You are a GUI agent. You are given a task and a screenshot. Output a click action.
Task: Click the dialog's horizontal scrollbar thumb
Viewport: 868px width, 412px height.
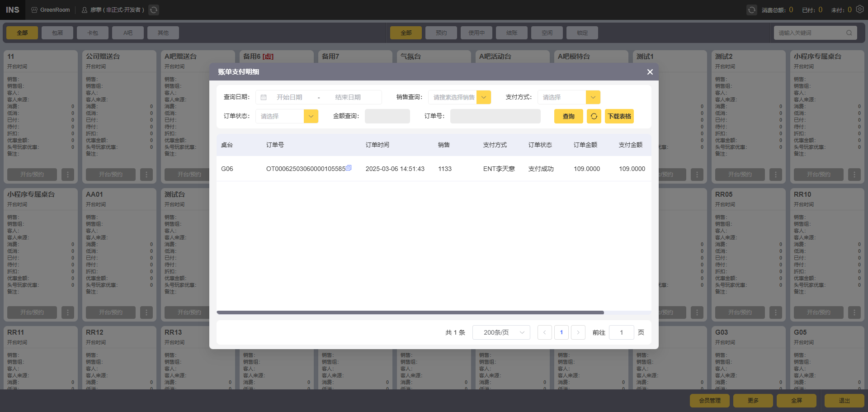tap(410, 313)
